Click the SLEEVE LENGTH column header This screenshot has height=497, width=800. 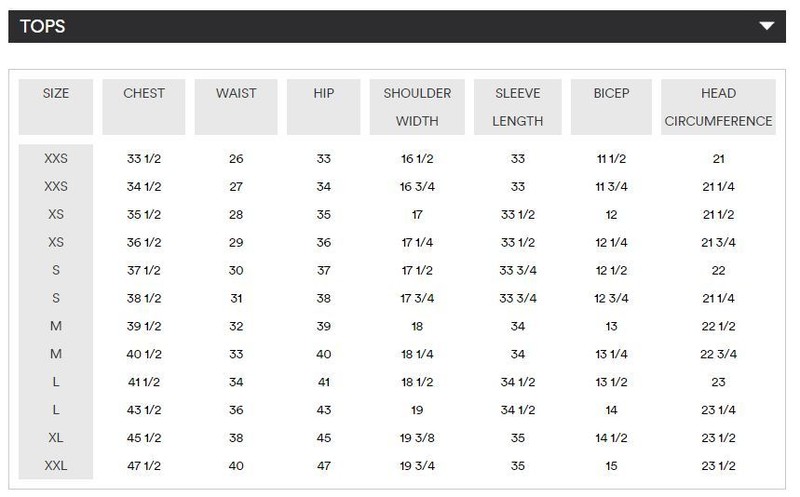point(518,107)
